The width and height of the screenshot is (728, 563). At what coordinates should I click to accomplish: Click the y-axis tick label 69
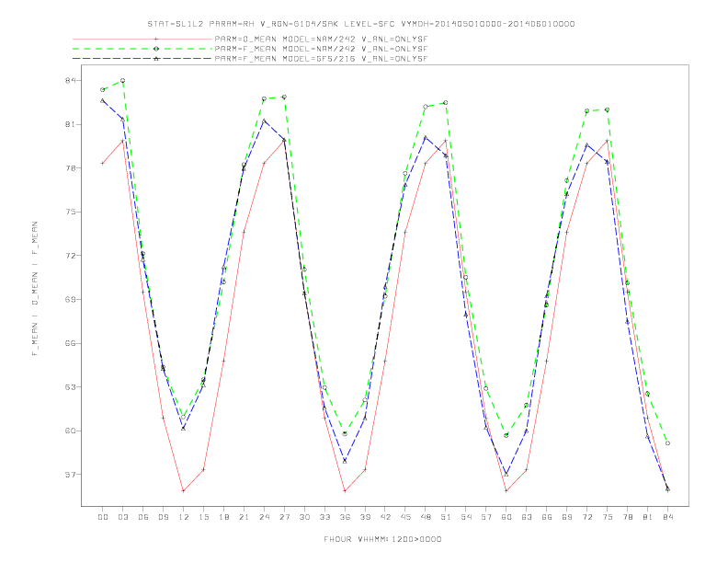pos(71,300)
